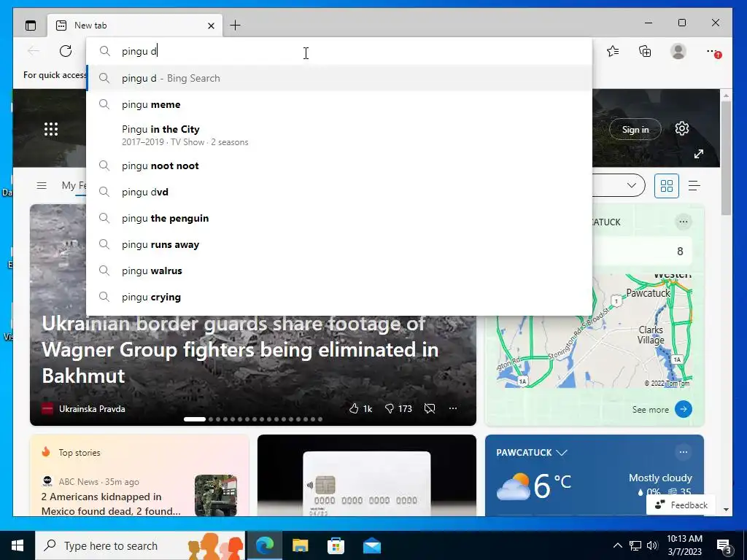This screenshot has height=560, width=747.
Task: Choose the 'pingu crying' suggestion
Action: tap(339, 297)
